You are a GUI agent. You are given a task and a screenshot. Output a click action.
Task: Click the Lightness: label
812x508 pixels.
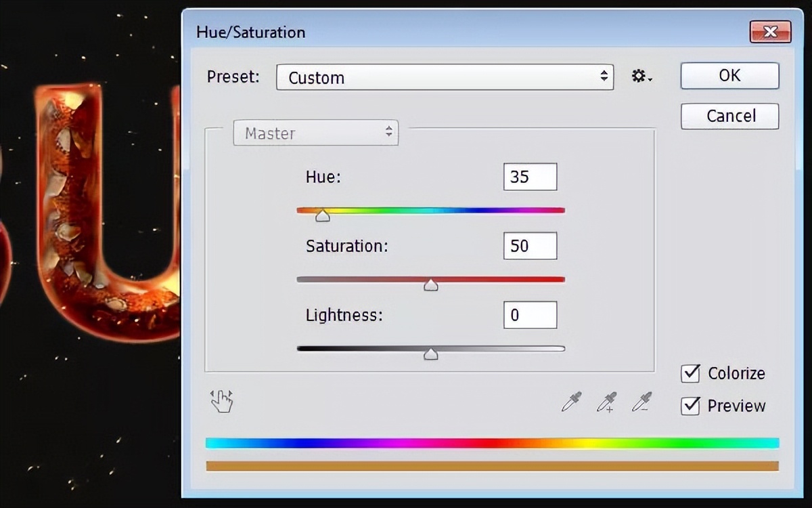(x=344, y=315)
